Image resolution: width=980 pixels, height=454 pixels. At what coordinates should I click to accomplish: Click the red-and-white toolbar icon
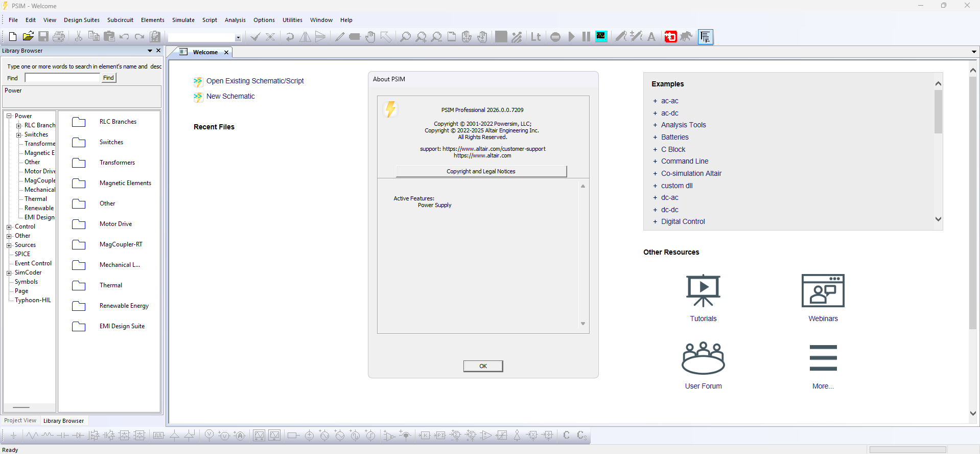point(670,37)
